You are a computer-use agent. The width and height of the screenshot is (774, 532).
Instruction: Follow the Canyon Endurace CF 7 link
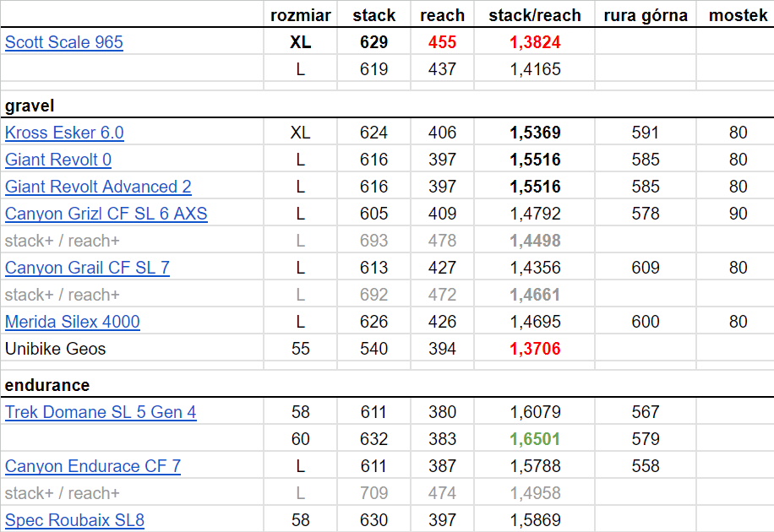(93, 466)
